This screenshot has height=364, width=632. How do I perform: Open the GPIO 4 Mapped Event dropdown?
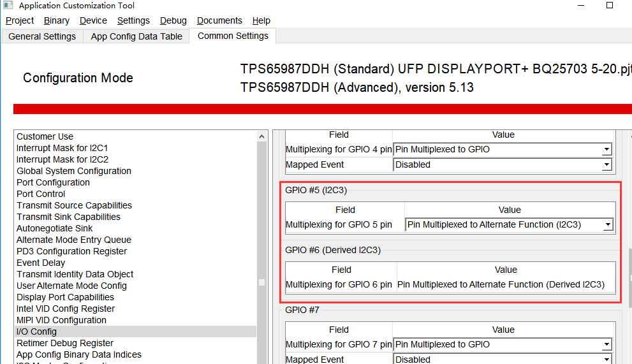click(503, 165)
